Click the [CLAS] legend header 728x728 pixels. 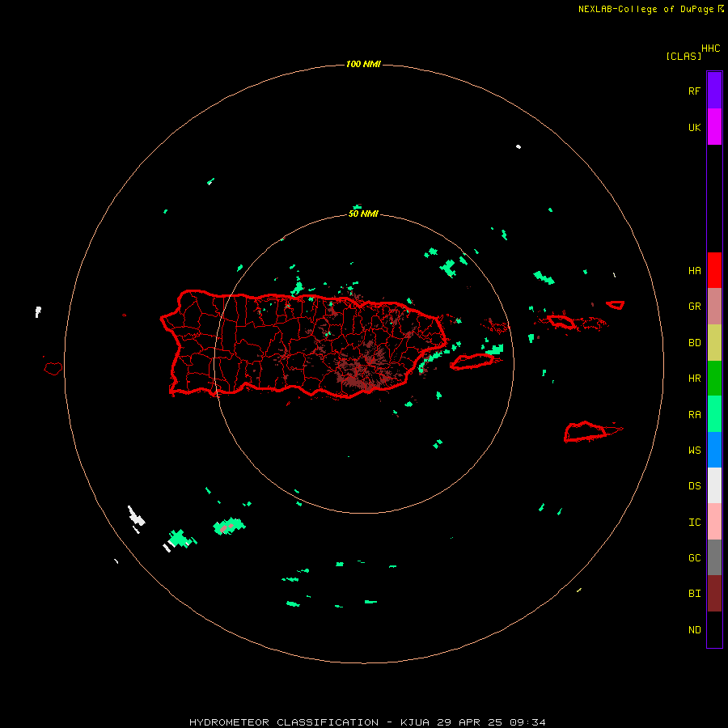point(684,57)
